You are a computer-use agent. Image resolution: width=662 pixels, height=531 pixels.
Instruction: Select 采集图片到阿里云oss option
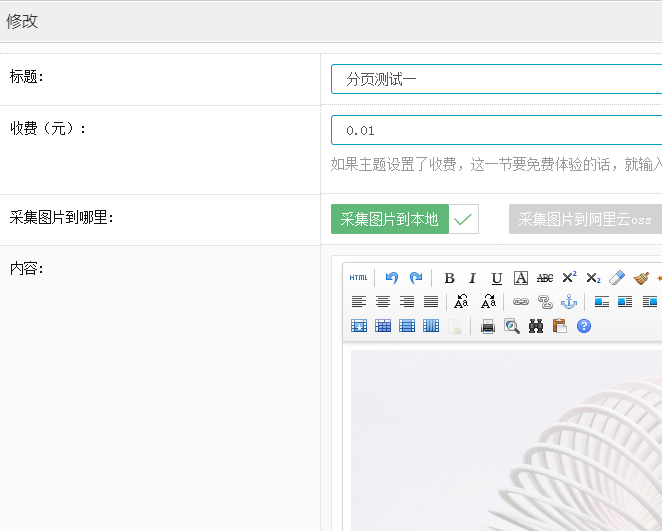(x=585, y=219)
